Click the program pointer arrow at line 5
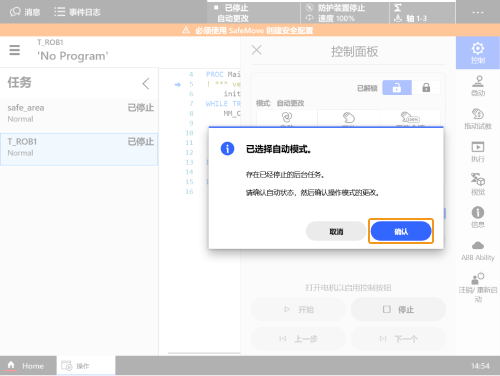 click(178, 84)
